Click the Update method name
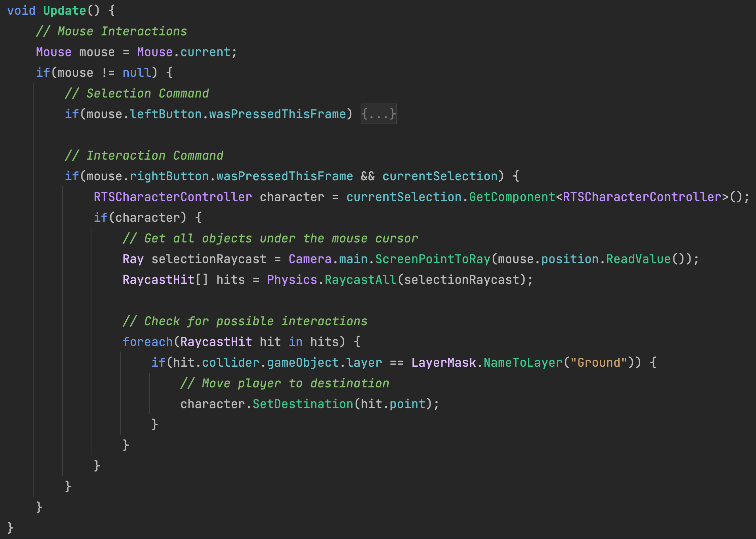The height and width of the screenshot is (539, 756). 65,11
